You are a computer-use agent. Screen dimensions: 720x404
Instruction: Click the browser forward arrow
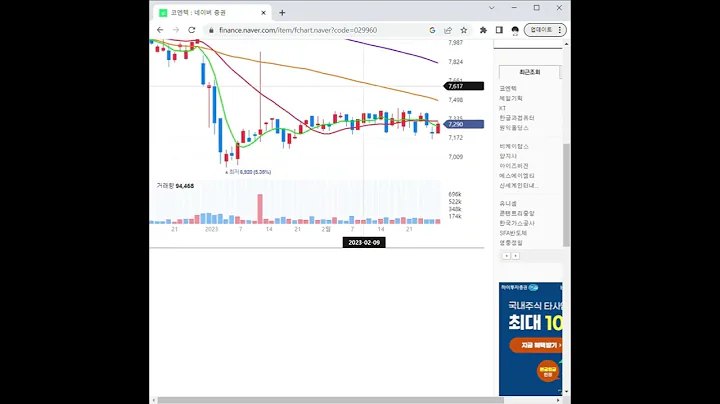coord(175,30)
